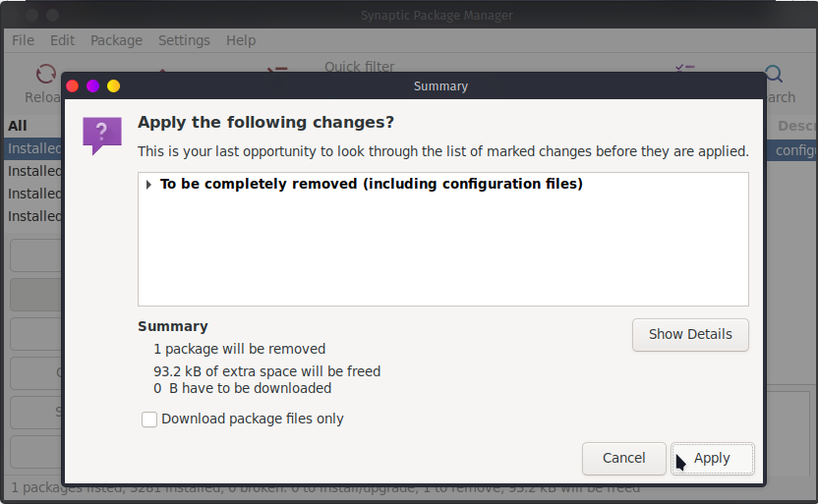Image resolution: width=818 pixels, height=504 pixels.
Task: Expand the 'To be completely removed' triangle
Action: (148, 185)
